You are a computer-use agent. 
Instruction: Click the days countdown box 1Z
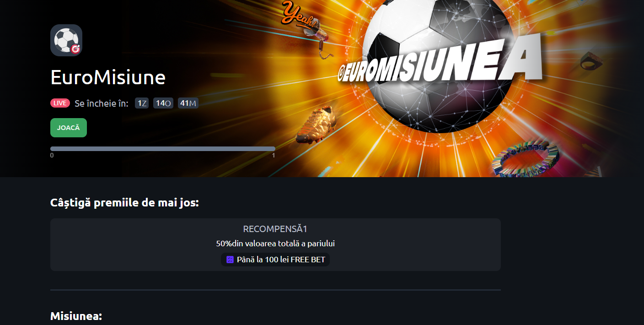coord(142,103)
